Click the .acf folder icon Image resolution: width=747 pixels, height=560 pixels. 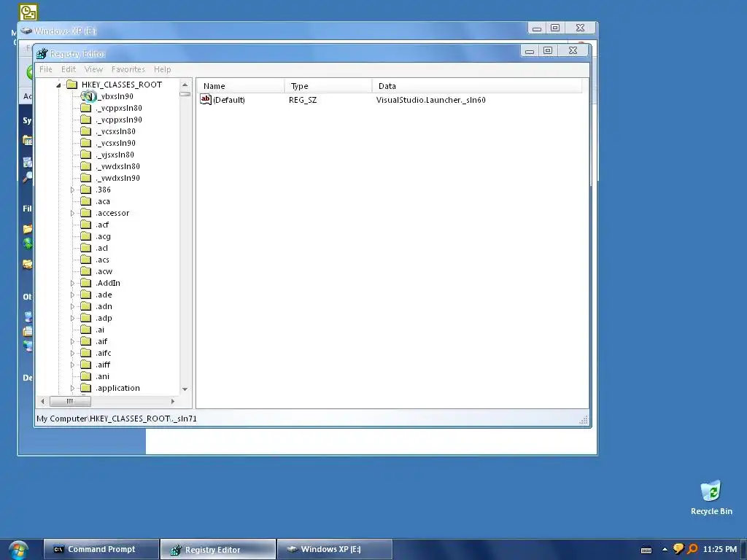tap(86, 225)
